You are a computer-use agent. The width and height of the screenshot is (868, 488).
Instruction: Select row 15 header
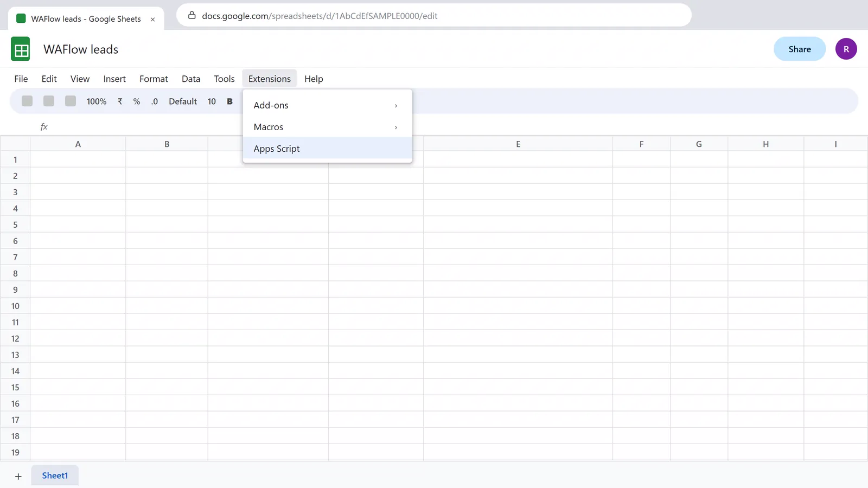[x=15, y=387]
